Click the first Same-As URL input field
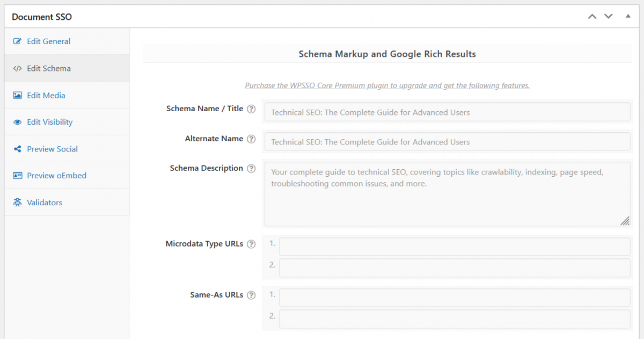644x339 pixels. 455,297
